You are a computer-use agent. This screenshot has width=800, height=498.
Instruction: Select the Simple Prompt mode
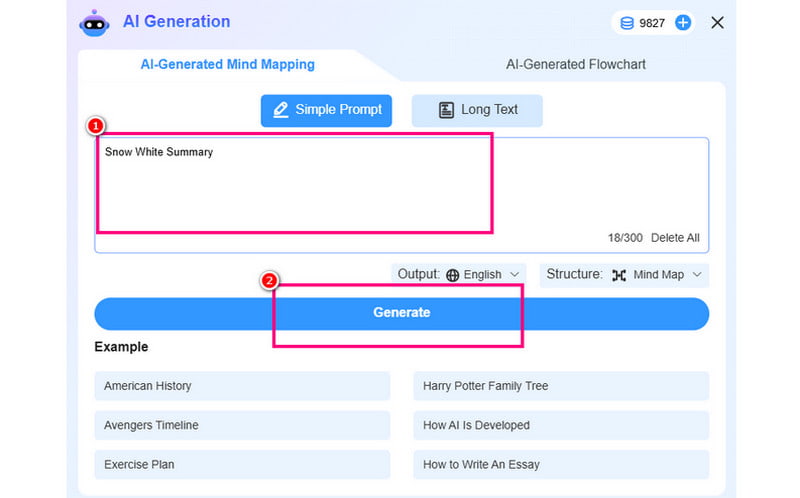[326, 110]
